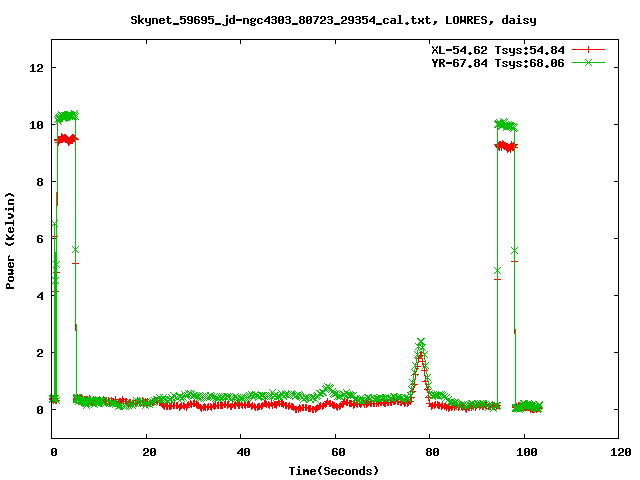Click the red XL legend line sample

click(588, 50)
